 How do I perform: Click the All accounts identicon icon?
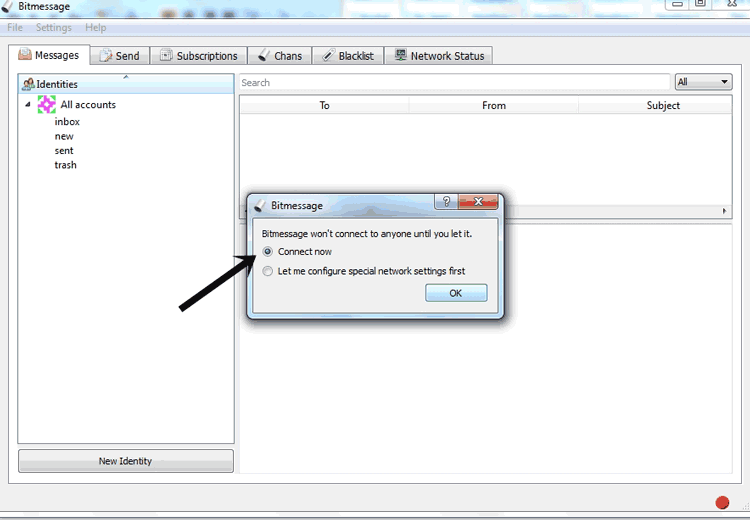47,105
